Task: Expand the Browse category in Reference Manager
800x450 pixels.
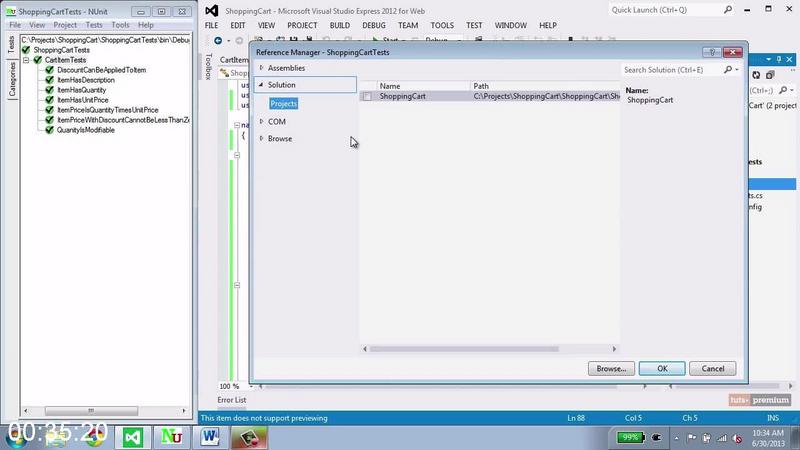Action: [x=262, y=138]
